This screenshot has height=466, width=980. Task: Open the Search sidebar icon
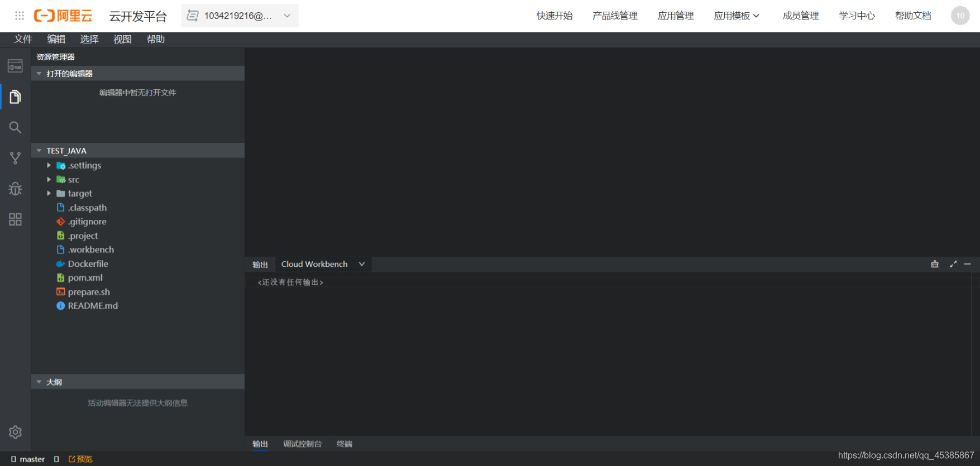click(15, 127)
